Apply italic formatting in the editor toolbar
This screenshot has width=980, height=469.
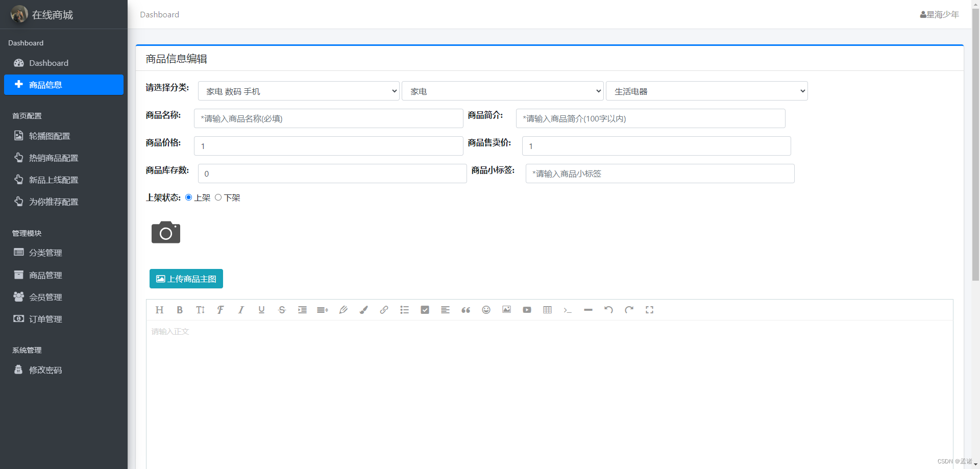coord(241,310)
